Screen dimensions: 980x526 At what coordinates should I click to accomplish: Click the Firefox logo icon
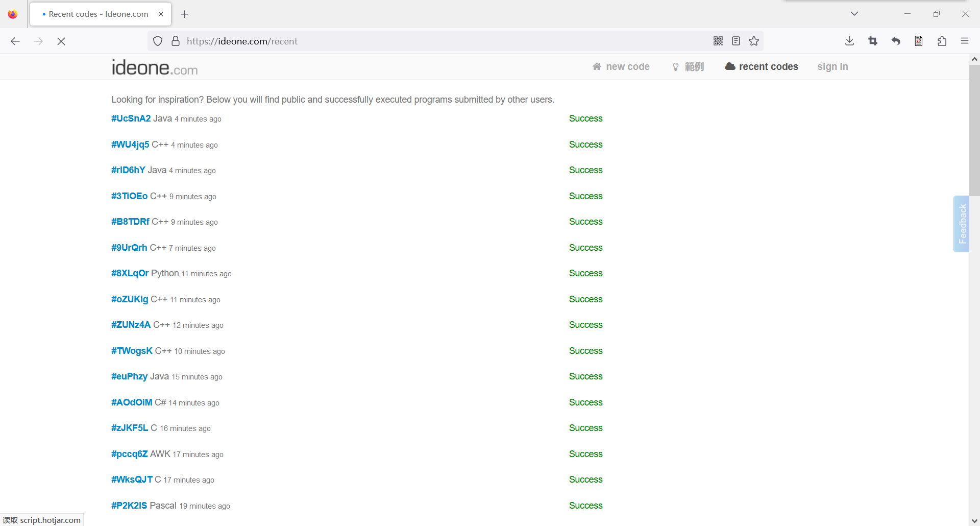pyautogui.click(x=13, y=14)
